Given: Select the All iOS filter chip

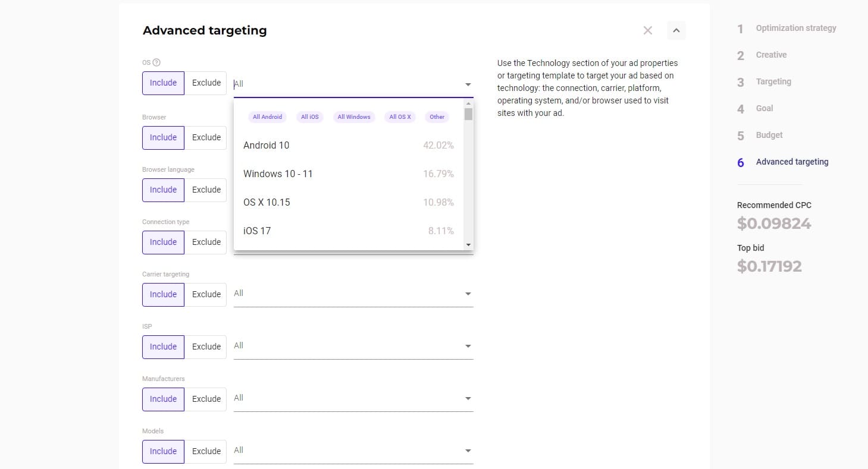Looking at the screenshot, I should pyautogui.click(x=310, y=117).
